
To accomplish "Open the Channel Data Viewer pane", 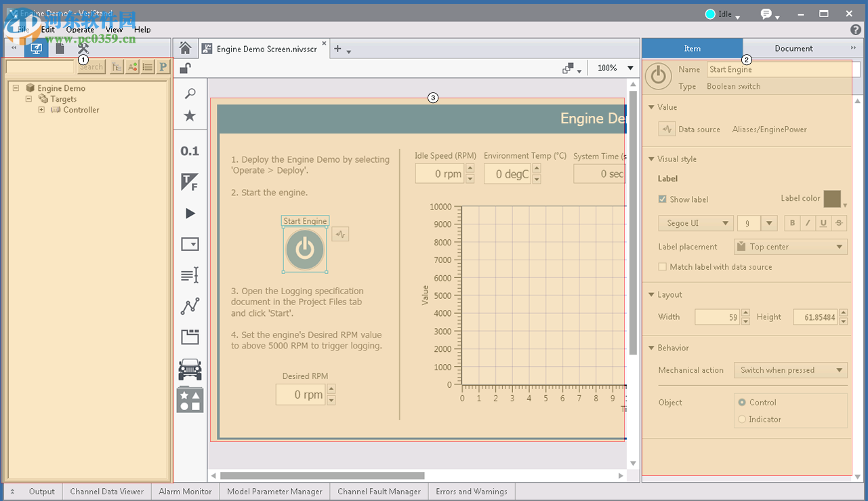I will [x=107, y=492].
